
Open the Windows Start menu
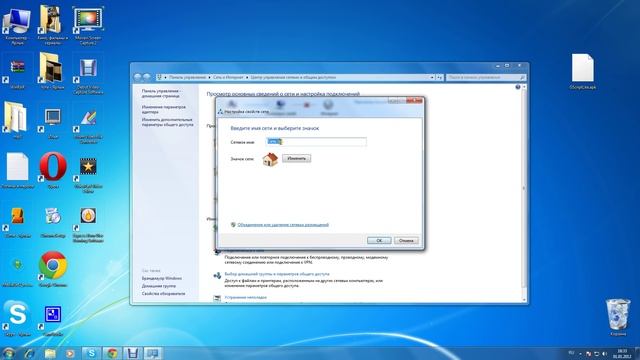[x=8, y=353]
